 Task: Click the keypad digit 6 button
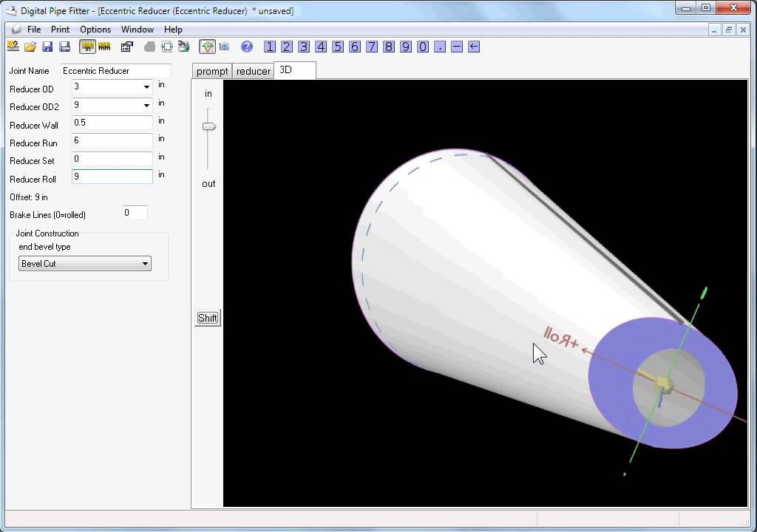pos(355,47)
